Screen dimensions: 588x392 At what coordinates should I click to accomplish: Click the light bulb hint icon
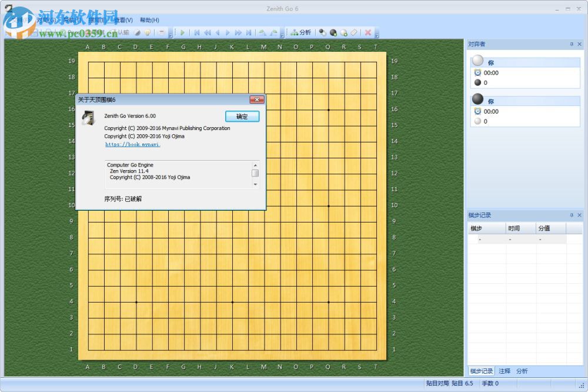(148, 32)
